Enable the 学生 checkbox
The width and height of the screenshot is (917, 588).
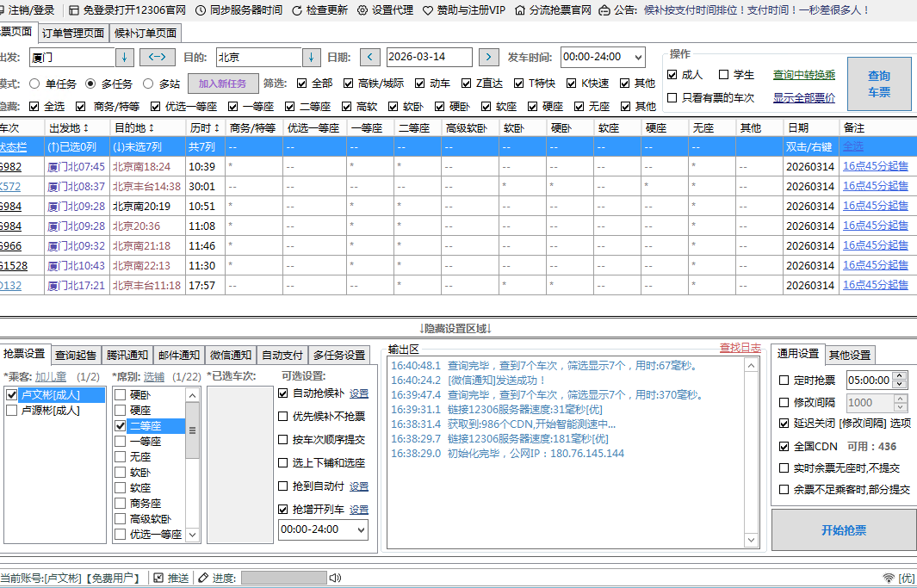(x=722, y=75)
